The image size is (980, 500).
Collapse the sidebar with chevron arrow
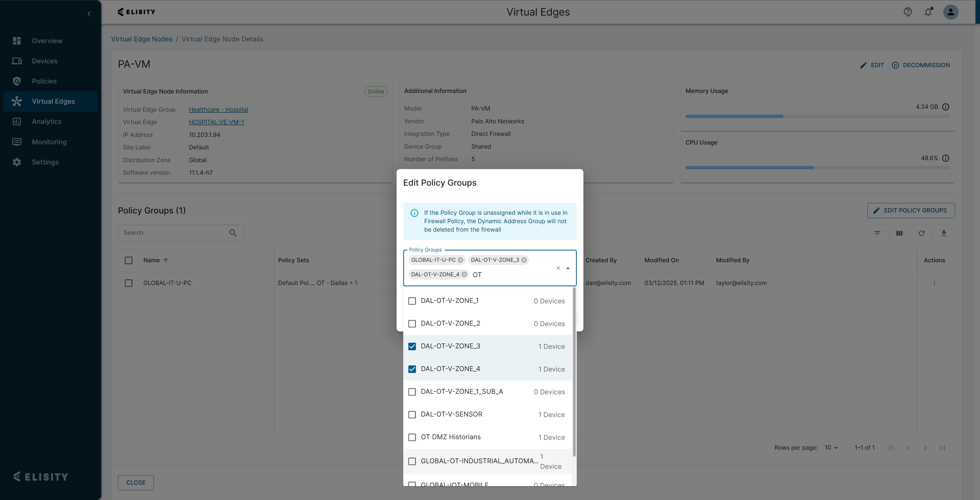pyautogui.click(x=89, y=14)
